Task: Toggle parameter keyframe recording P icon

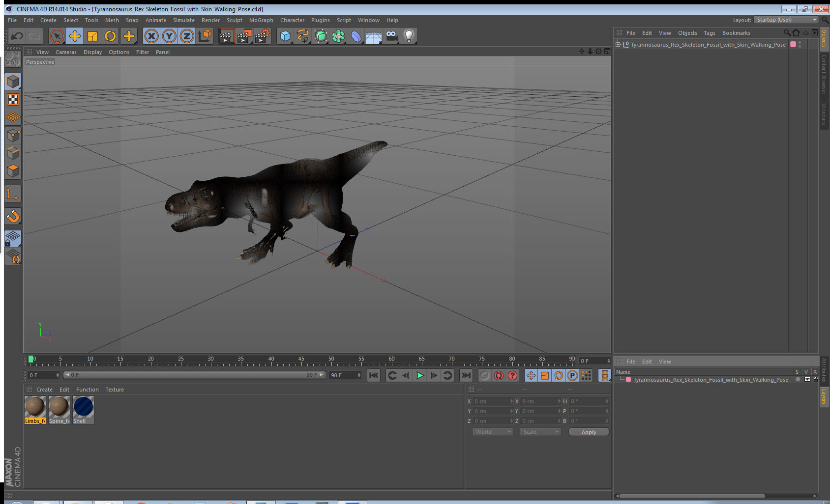Action: (572, 375)
